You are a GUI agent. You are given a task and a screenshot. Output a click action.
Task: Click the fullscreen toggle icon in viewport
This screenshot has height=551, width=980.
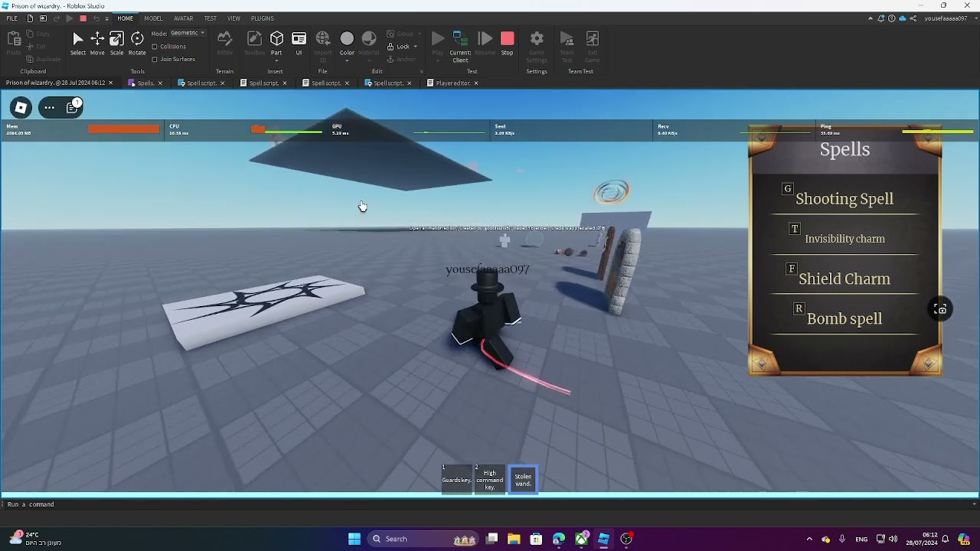point(940,309)
